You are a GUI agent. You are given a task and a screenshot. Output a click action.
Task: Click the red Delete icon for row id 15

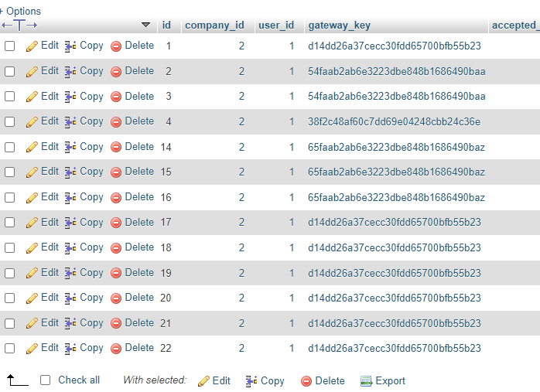point(116,172)
